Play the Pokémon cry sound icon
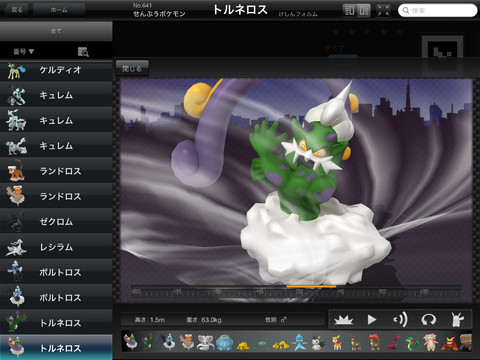This screenshot has width=480, height=360. click(400, 320)
